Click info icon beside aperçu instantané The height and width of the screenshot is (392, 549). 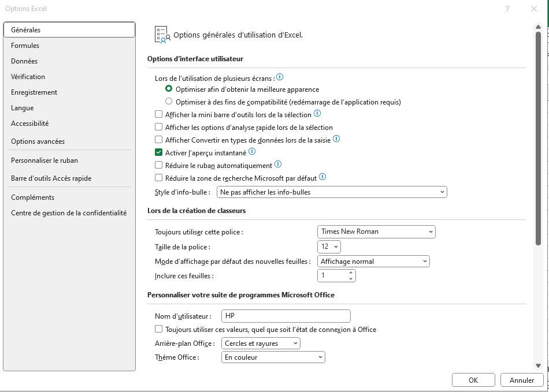(252, 152)
